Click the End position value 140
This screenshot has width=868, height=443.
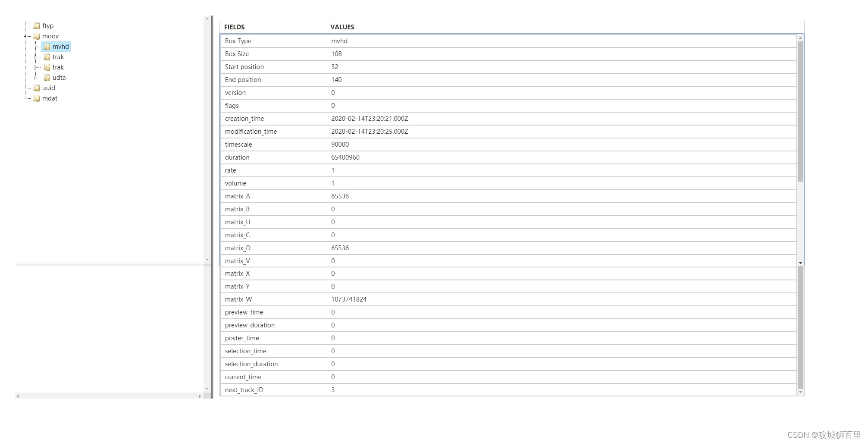(336, 80)
